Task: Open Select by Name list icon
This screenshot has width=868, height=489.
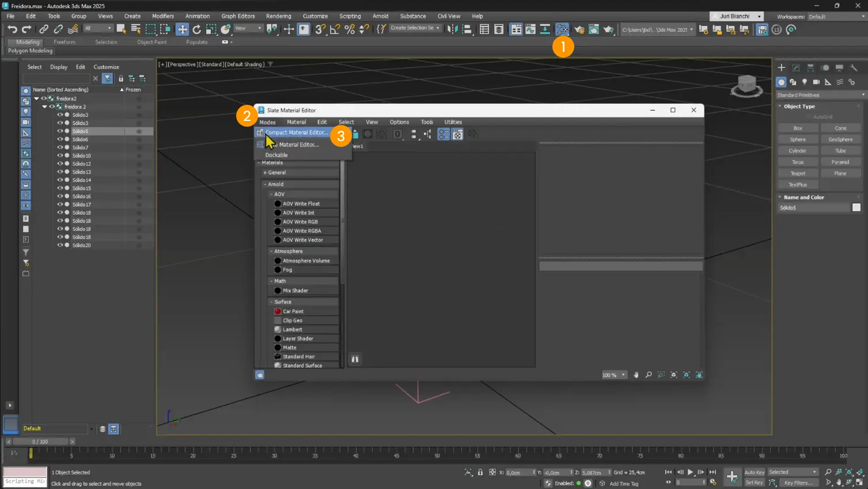Action: click(x=136, y=29)
